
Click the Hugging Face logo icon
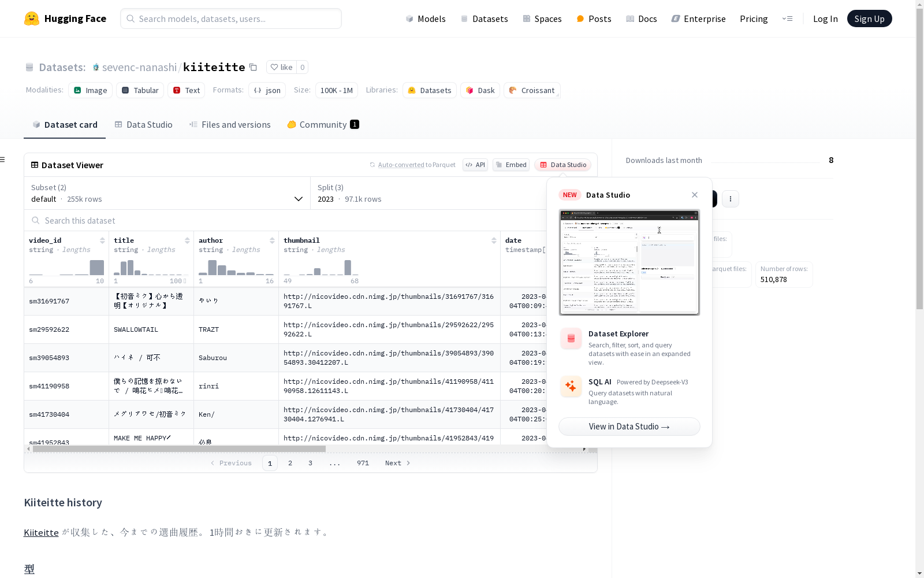pos(32,18)
